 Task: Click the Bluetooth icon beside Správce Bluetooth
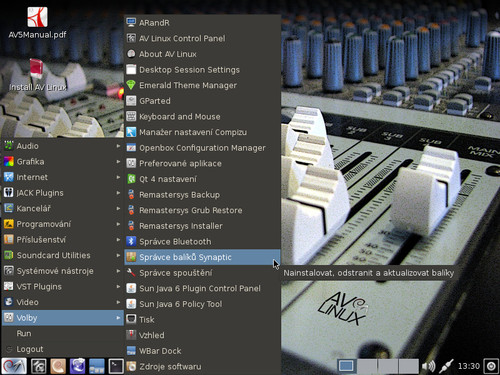[x=131, y=241]
